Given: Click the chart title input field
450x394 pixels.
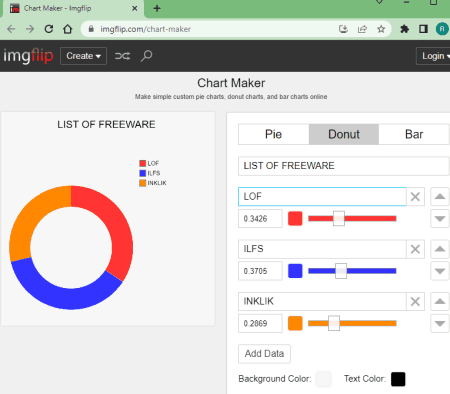Looking at the screenshot, I should [344, 166].
